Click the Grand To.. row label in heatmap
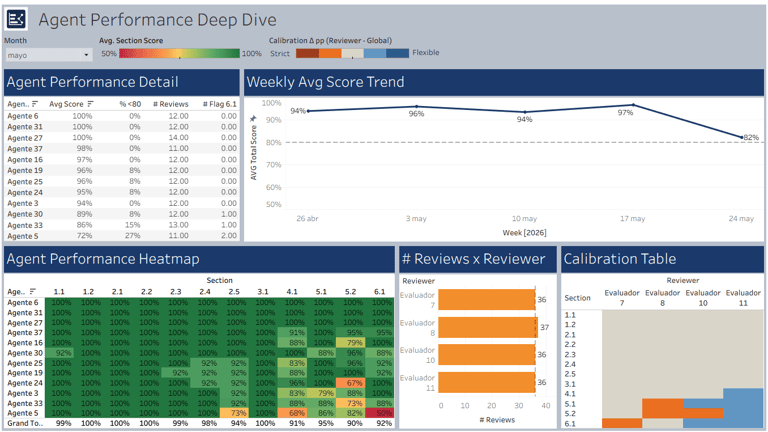The width and height of the screenshot is (768, 432). tap(24, 423)
